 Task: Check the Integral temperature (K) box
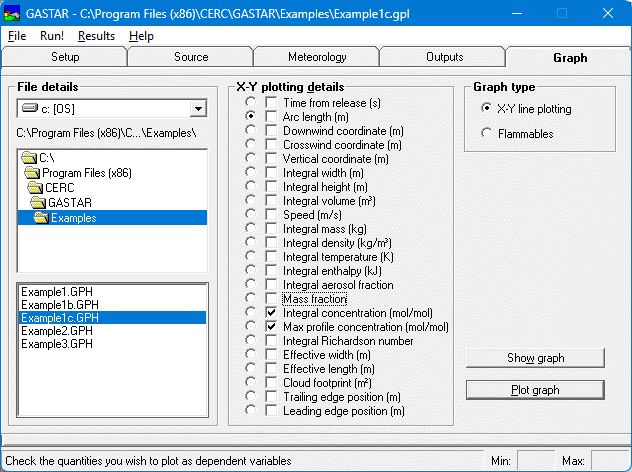tap(271, 257)
